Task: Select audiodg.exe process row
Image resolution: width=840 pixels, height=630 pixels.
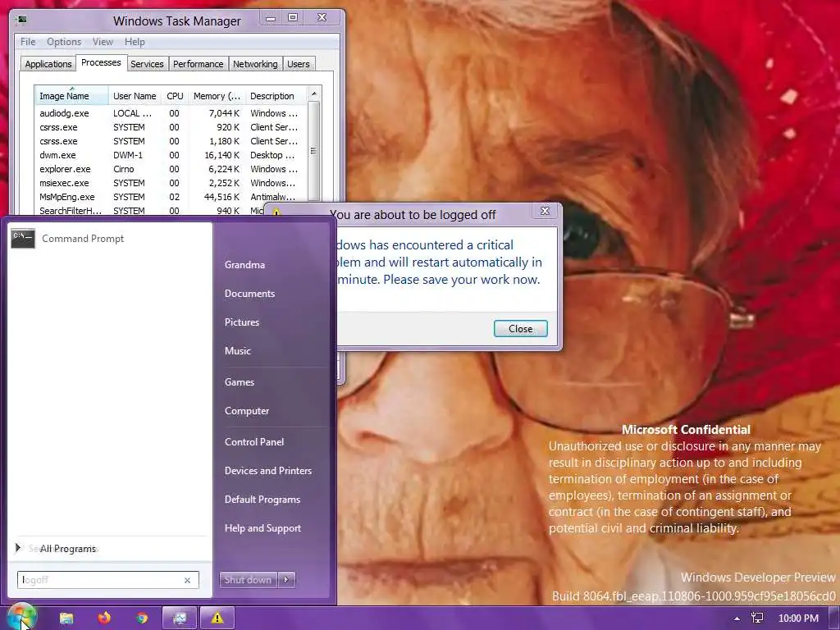Action: coord(171,113)
